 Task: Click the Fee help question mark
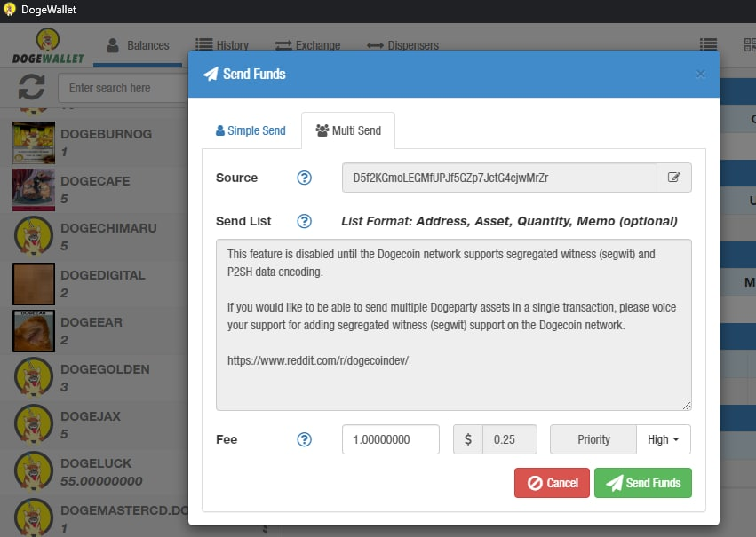point(304,439)
